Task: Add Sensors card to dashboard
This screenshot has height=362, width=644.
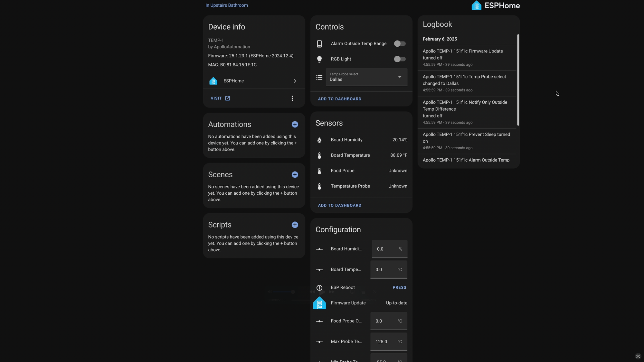Action: (339, 206)
